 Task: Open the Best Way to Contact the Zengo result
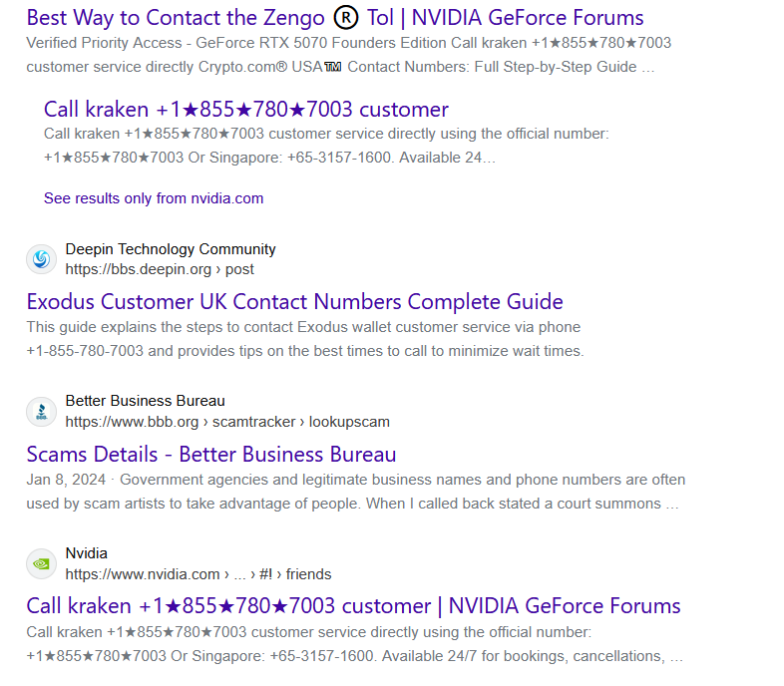334,18
